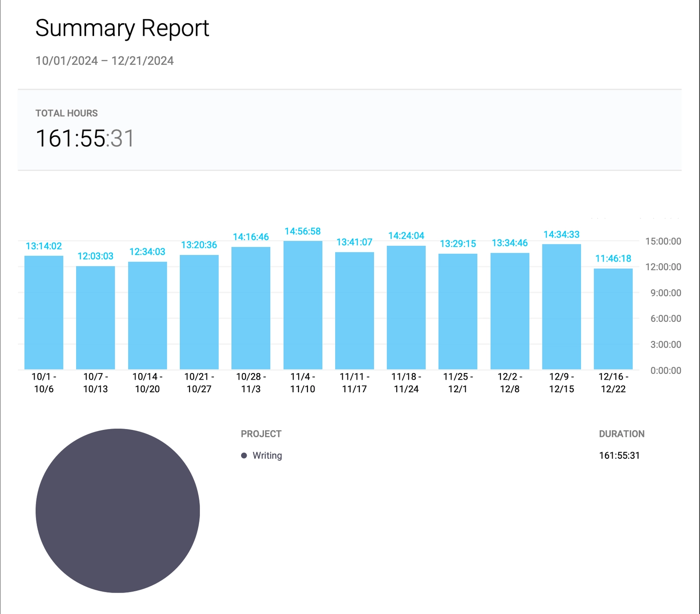This screenshot has width=700, height=614.
Task: Select the 11/18 - 11/24 bar
Action: (x=406, y=307)
